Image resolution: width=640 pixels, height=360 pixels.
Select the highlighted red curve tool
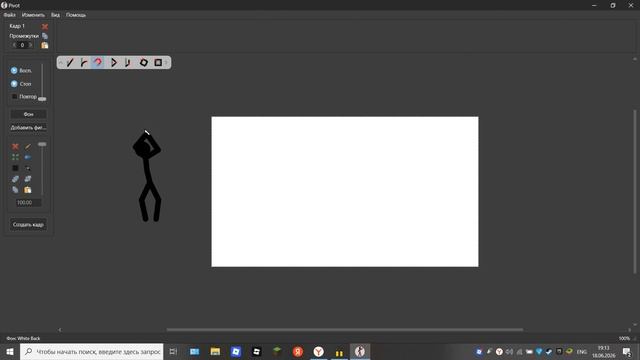[98, 62]
